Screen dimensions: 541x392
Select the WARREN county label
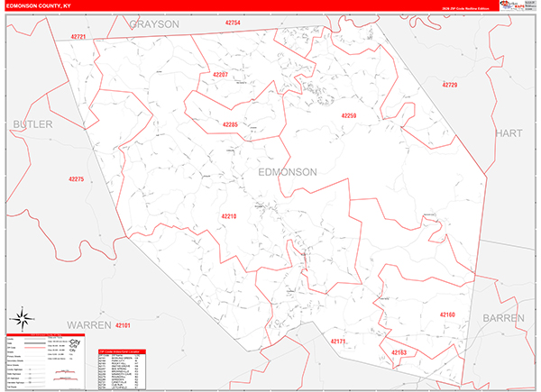pyautogui.click(x=89, y=325)
